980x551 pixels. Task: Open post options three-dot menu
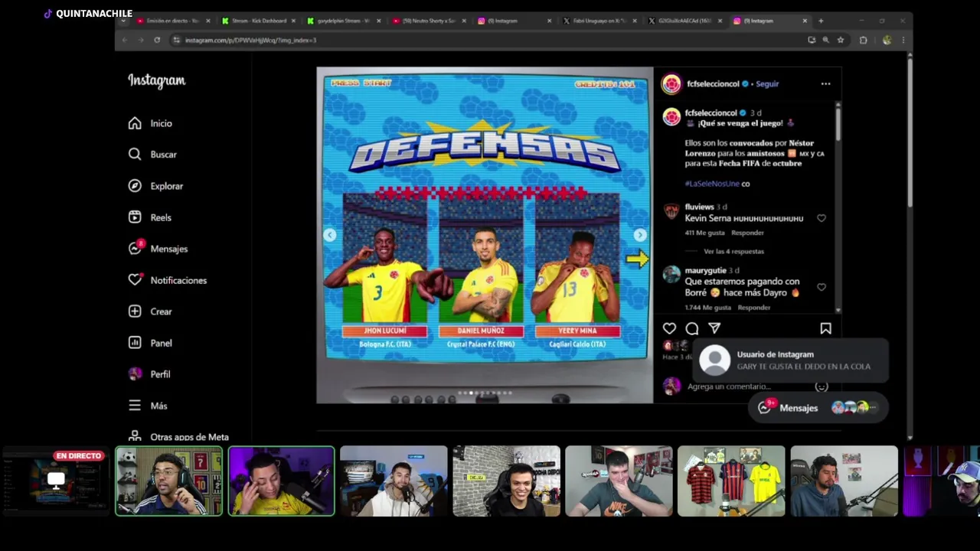pyautogui.click(x=825, y=84)
